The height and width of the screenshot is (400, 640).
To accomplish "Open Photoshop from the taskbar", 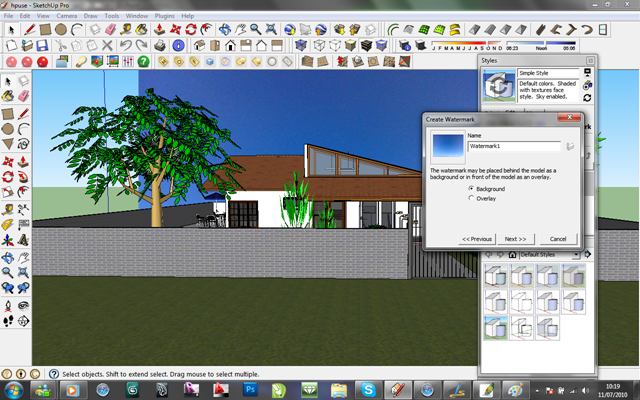I will coord(251,390).
